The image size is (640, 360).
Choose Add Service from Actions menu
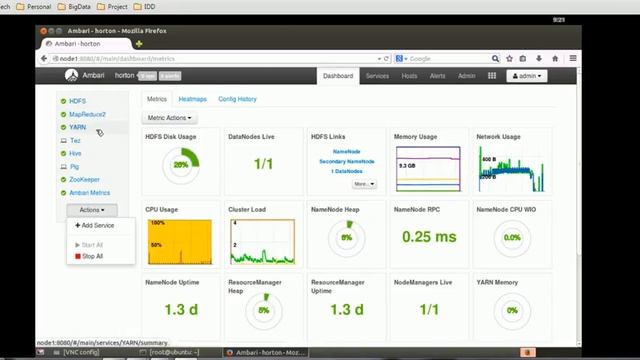(95, 225)
